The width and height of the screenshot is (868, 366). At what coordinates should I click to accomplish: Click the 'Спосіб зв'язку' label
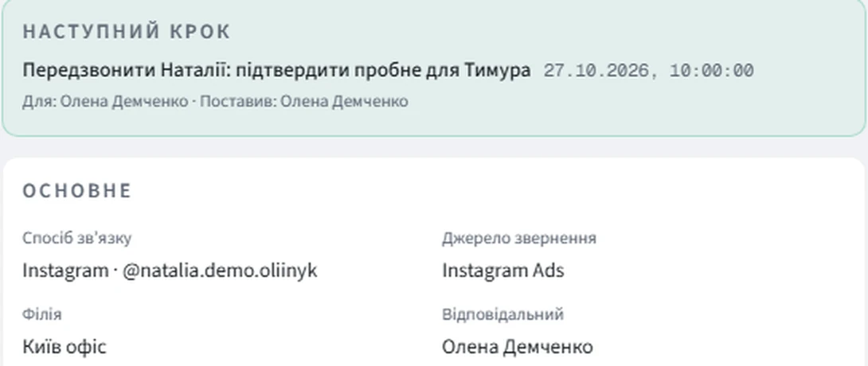77,238
